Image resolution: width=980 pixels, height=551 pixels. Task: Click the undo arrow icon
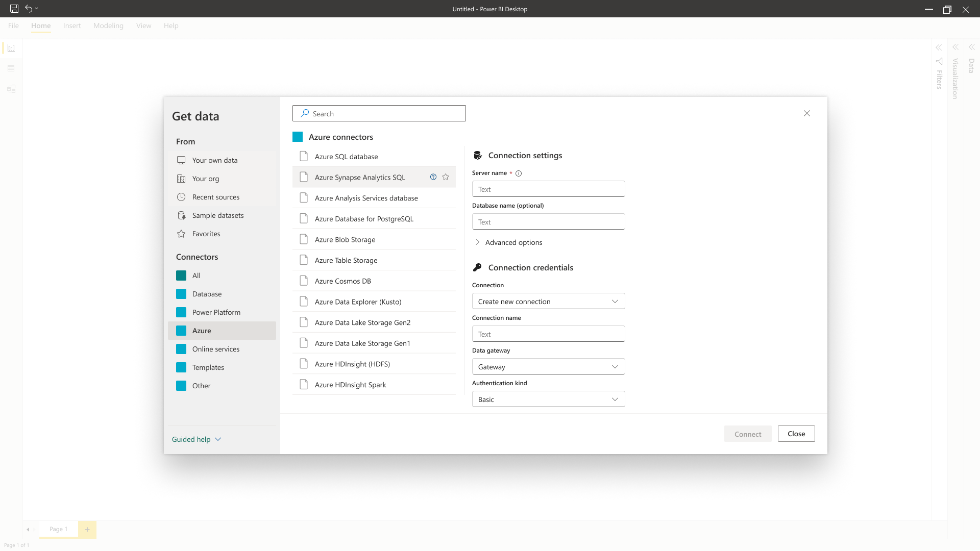[x=29, y=9]
